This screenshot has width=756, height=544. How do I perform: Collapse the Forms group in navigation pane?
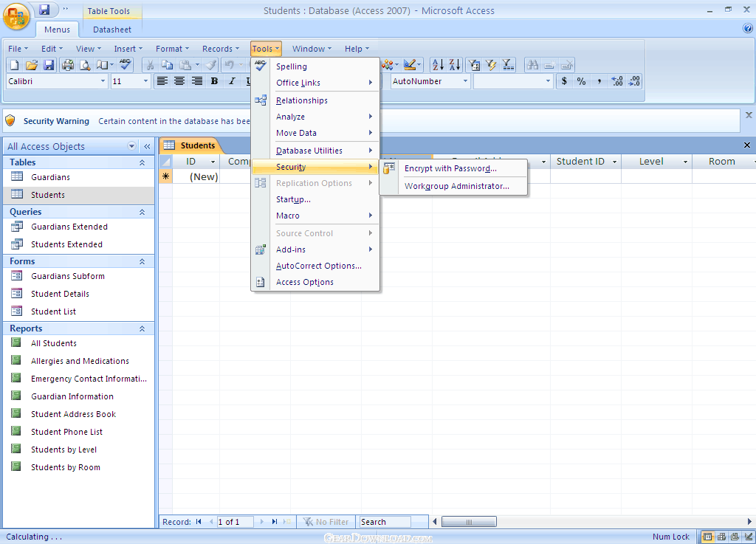coord(142,261)
